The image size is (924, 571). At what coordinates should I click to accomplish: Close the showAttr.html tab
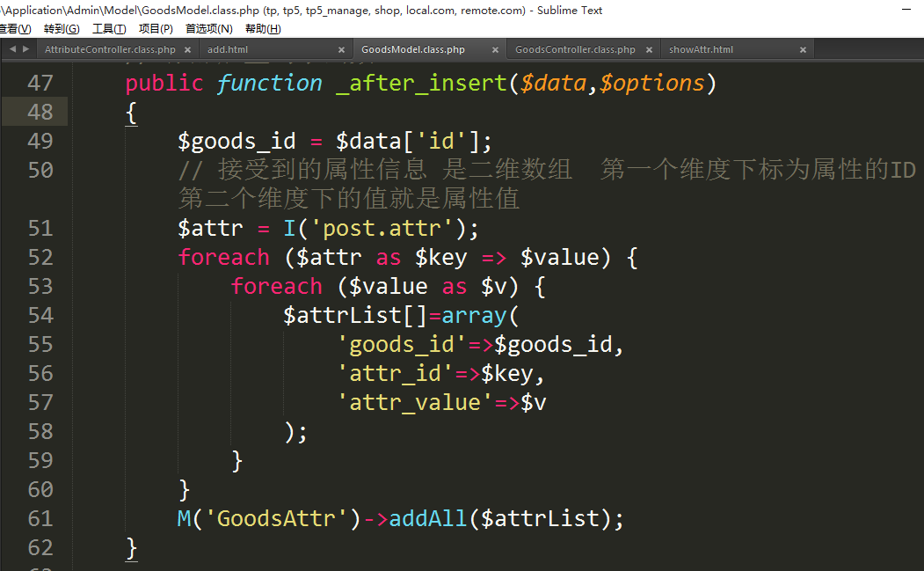(x=803, y=50)
